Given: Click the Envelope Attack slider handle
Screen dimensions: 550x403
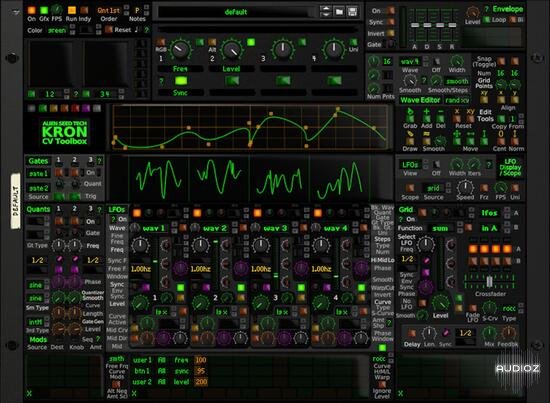Looking at the screenshot, I should pos(415,25).
